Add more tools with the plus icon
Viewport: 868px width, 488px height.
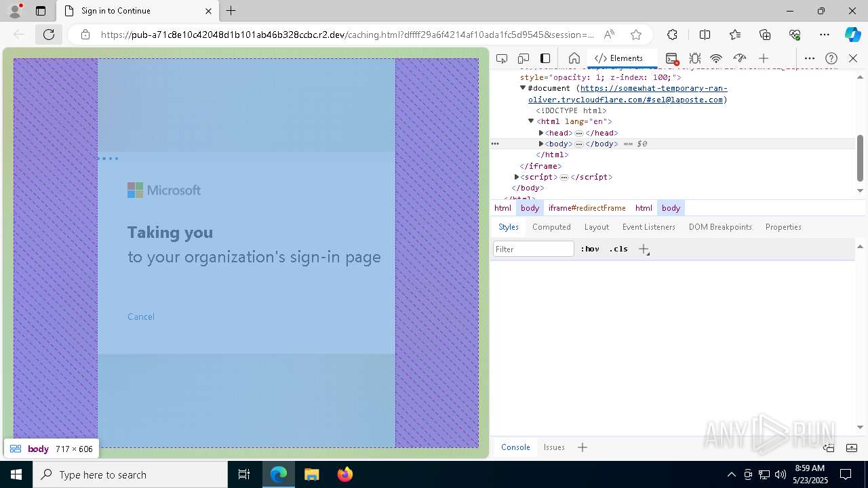point(764,58)
